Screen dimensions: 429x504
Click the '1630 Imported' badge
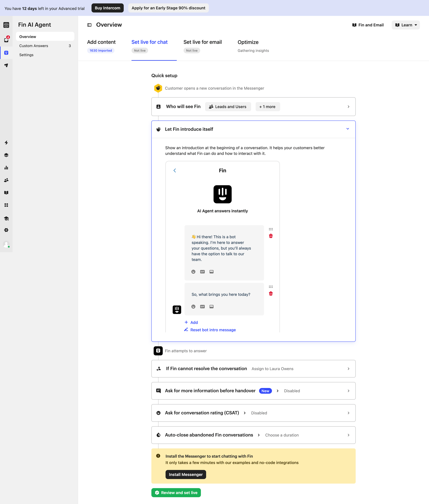coord(101,50)
